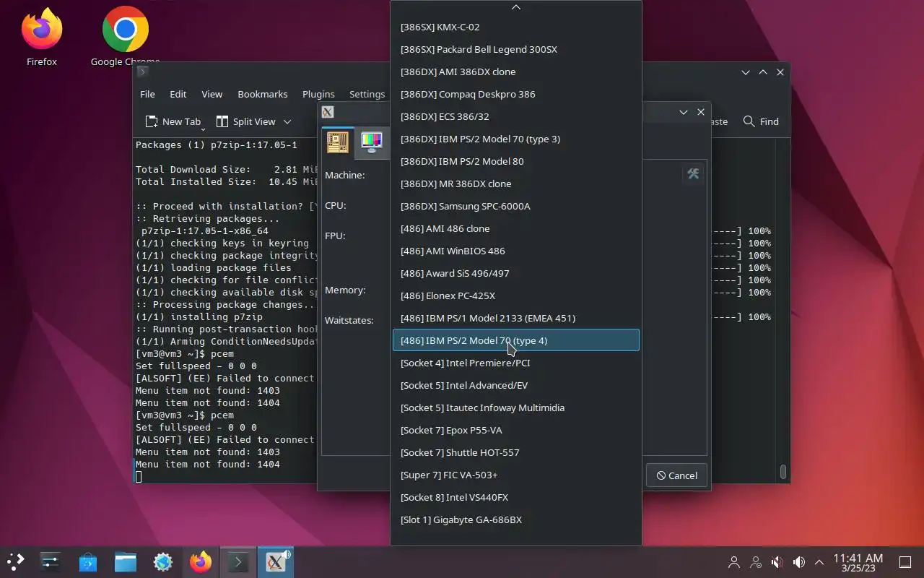Select [386DX] ECS 386/32
The image size is (924, 578).
coord(515,116)
